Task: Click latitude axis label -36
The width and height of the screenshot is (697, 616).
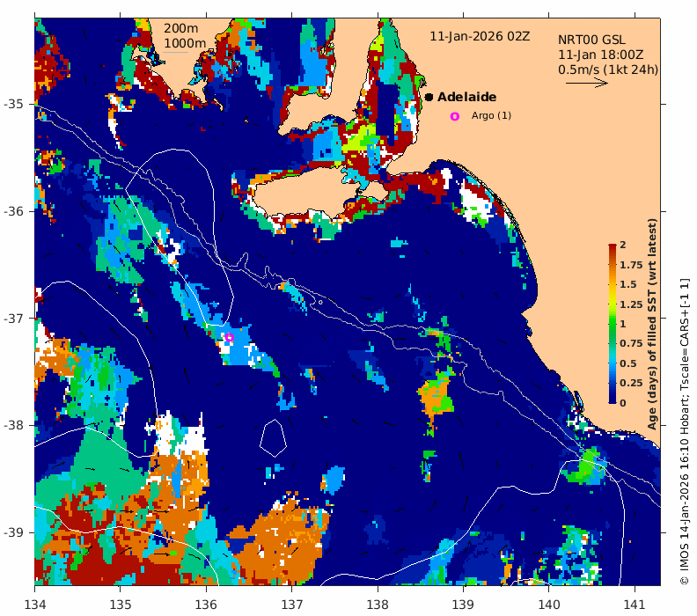Action: tap(13, 211)
